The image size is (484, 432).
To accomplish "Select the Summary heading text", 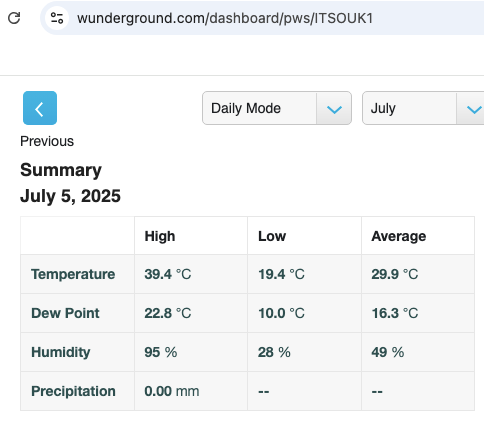I will [x=61, y=170].
